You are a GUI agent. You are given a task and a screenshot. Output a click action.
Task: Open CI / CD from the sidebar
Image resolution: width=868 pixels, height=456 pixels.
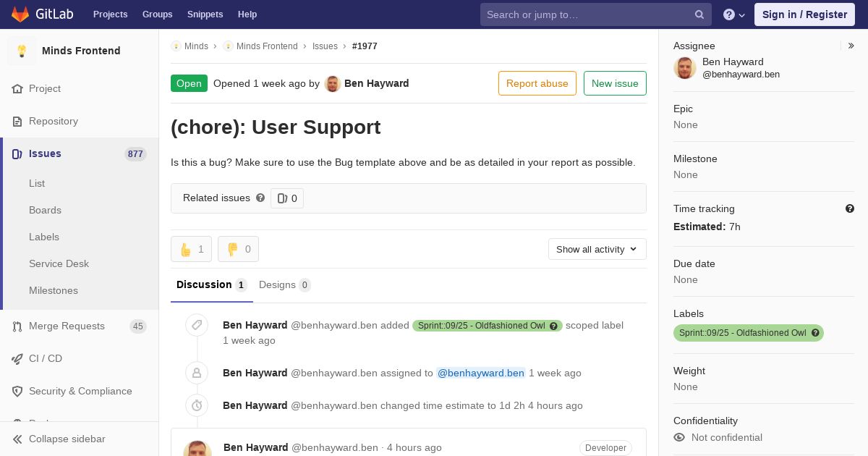pos(46,359)
